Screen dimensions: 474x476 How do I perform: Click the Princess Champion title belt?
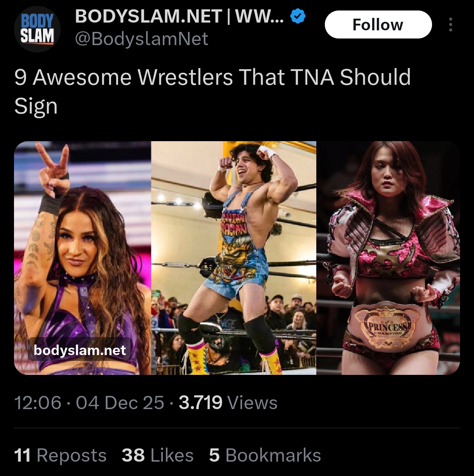point(387,326)
